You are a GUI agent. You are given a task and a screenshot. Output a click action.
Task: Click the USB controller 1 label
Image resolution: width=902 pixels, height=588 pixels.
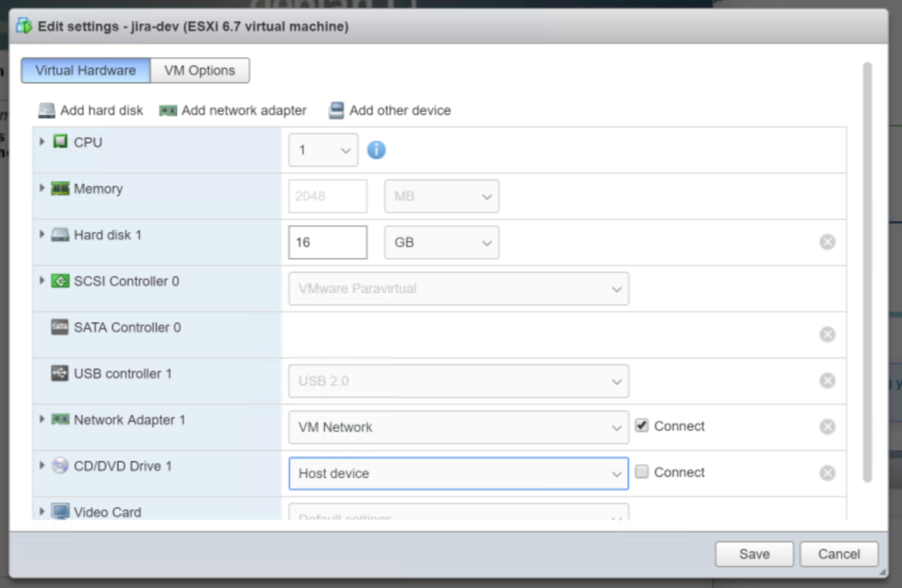coord(122,373)
